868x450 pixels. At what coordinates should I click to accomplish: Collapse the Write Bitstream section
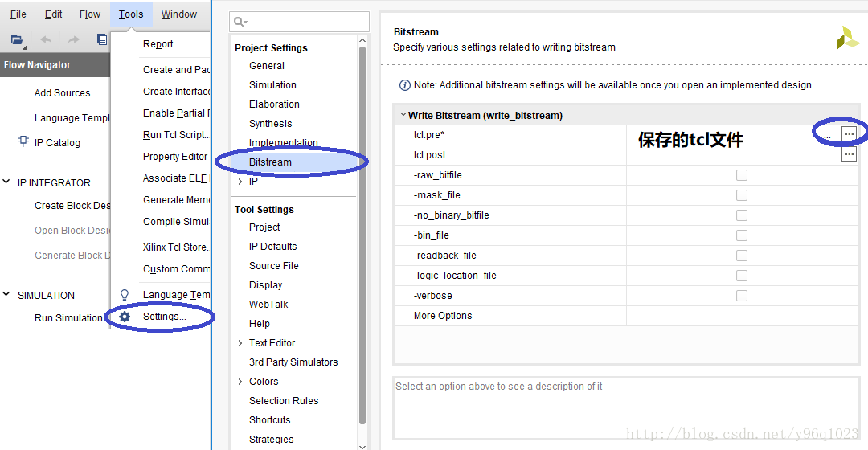point(403,115)
